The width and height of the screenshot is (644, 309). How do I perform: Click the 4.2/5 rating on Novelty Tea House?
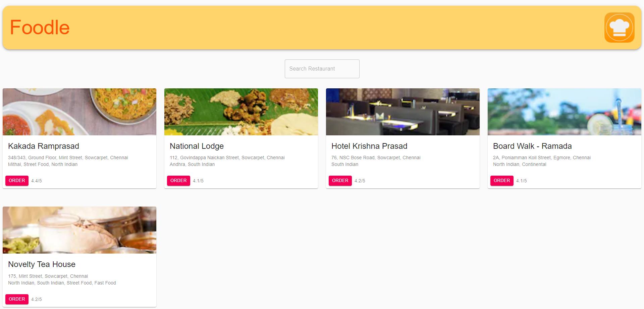coord(36,299)
